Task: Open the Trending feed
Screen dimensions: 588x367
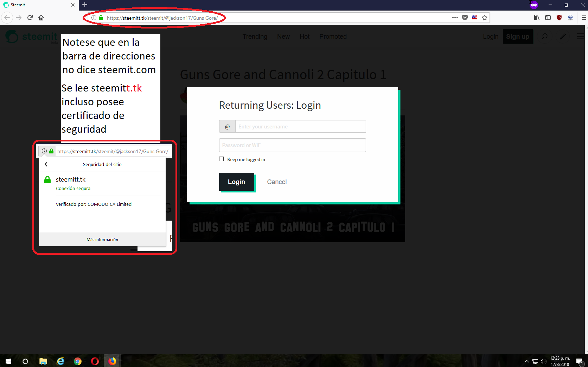Action: 255,37
